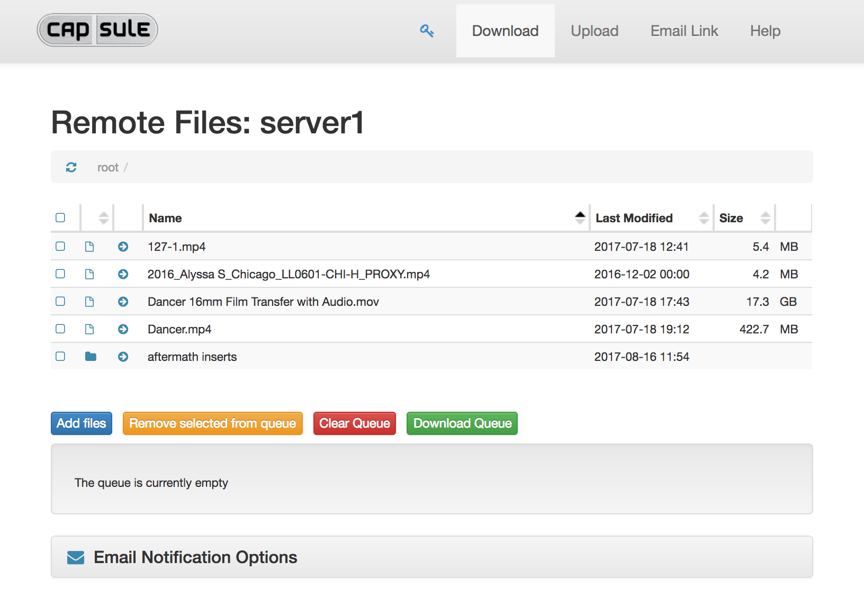864x616 pixels.
Task: Click arrow icon next to Dancer.mp4
Action: click(123, 329)
